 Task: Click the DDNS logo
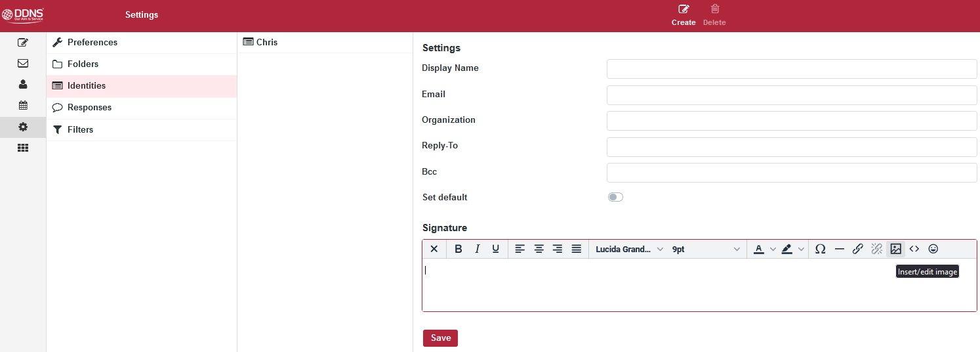[x=23, y=15]
